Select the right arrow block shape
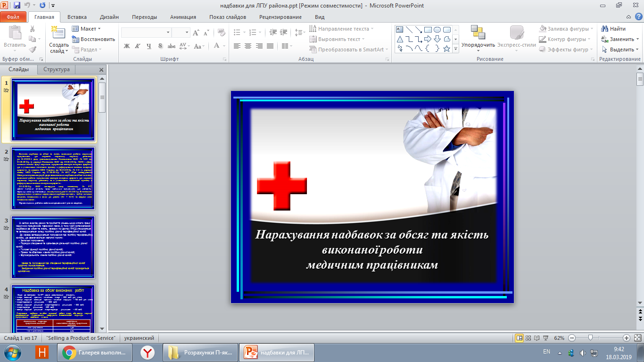 click(x=428, y=39)
